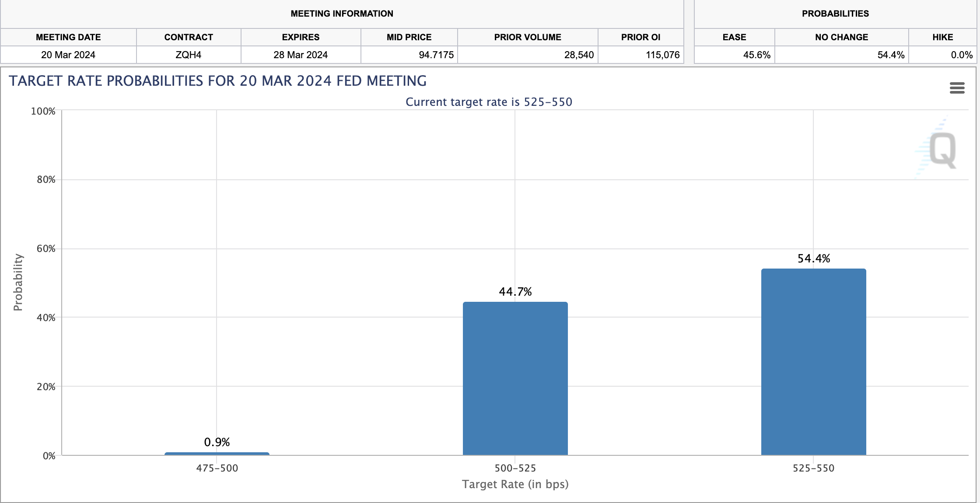
Task: Click the MID PRICE column header
Action: [x=409, y=37]
